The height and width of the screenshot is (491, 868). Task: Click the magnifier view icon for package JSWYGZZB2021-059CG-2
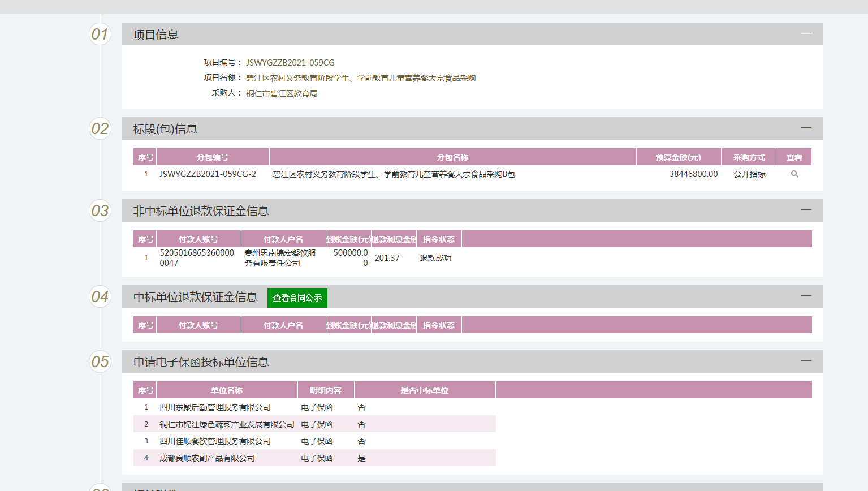[x=794, y=174]
